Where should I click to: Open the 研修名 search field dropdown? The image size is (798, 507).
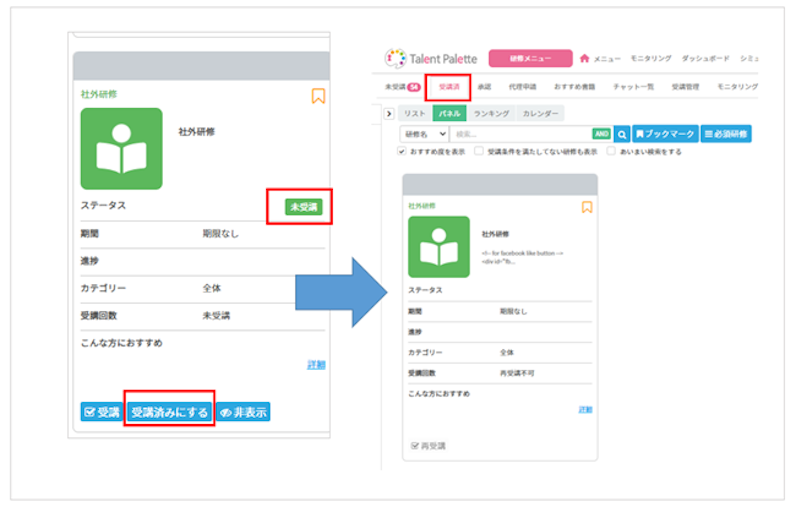(x=424, y=134)
